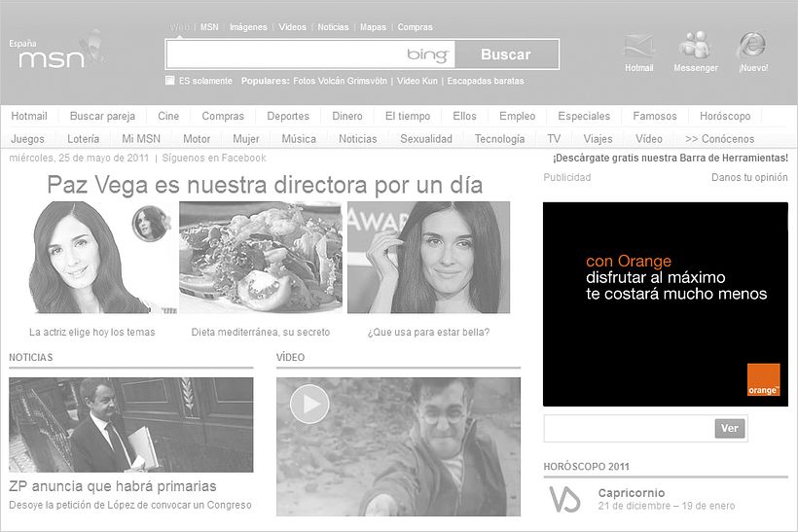Open the Mediterranean salad thumbnail
798x532 pixels.
tap(261, 258)
